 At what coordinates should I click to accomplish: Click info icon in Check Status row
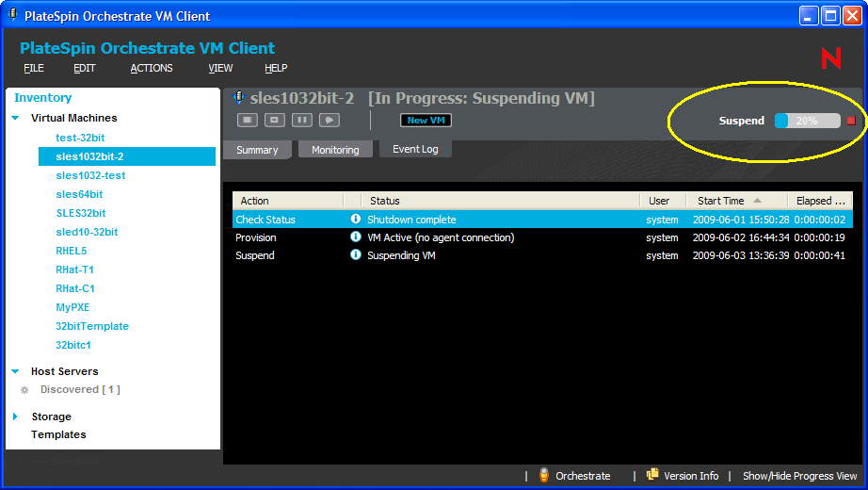click(356, 219)
